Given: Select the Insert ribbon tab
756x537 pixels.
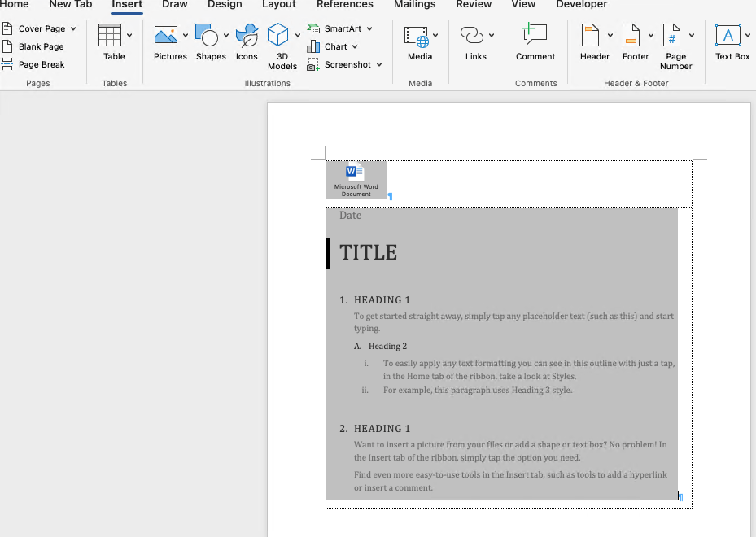Looking at the screenshot, I should (x=127, y=4).
